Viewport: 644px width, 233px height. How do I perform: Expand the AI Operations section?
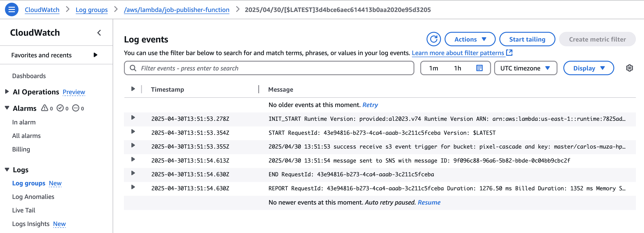[x=7, y=91]
